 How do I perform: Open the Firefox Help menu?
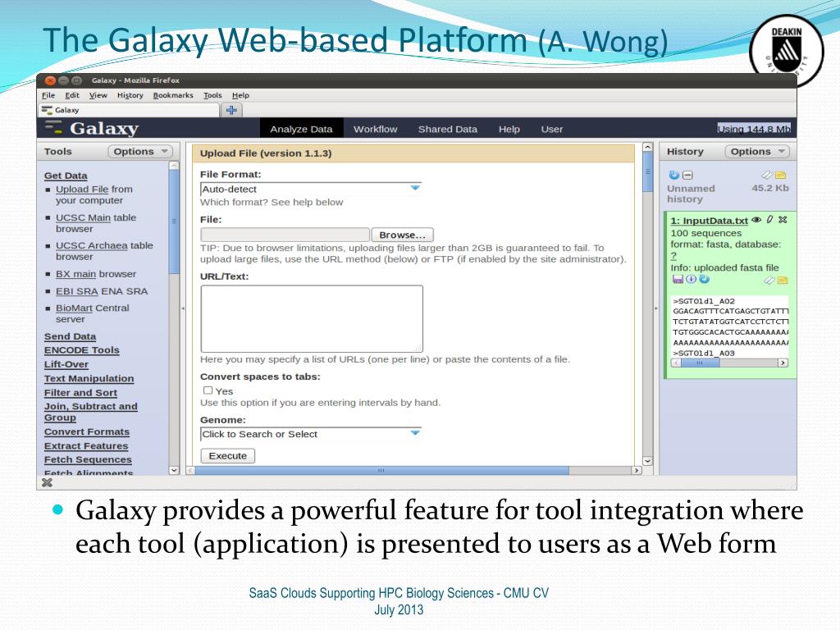point(240,95)
